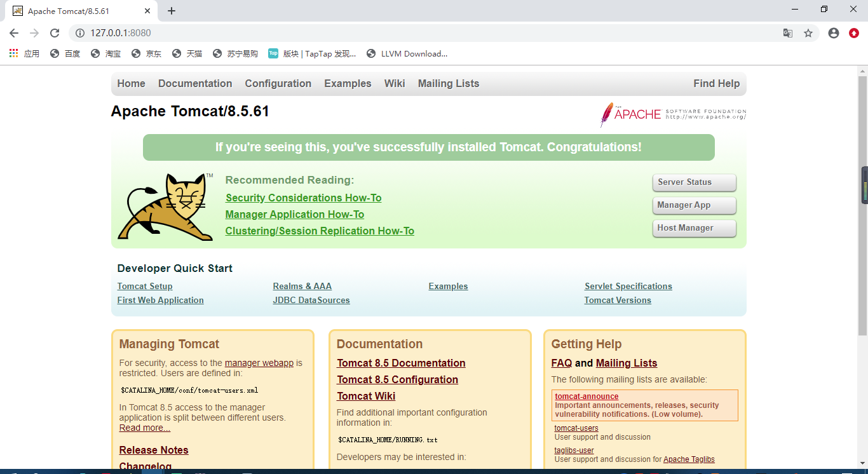The image size is (868, 474).
Task: Open the tomcat-announce mailing list
Action: click(x=587, y=396)
